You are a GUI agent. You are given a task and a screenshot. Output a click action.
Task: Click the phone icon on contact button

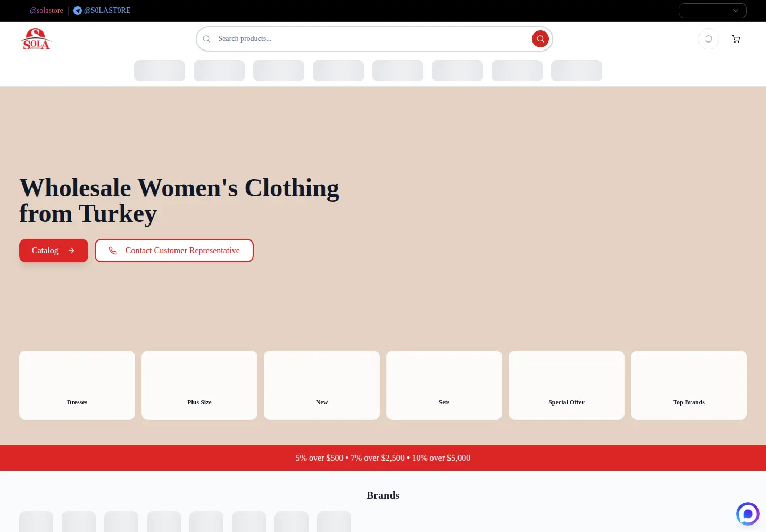point(113,251)
